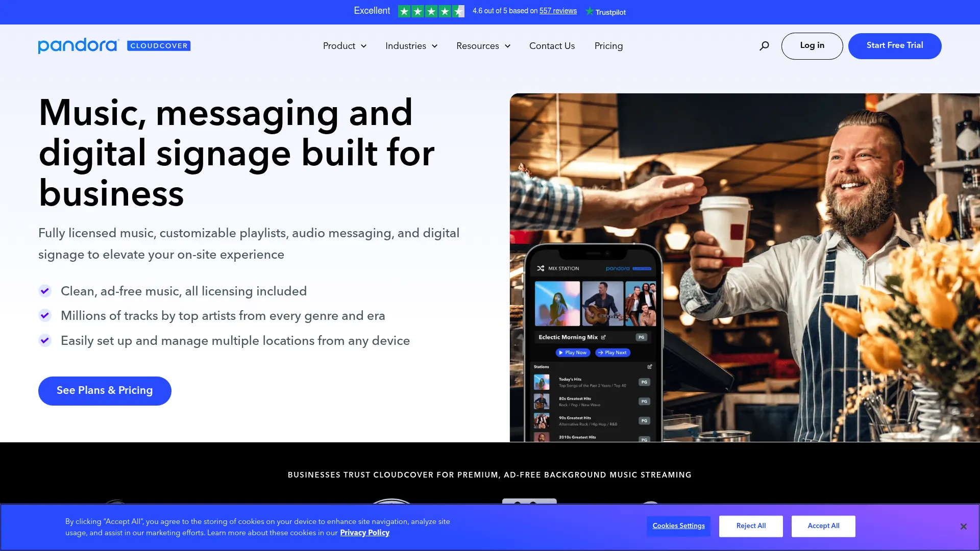The width and height of the screenshot is (980, 551).
Task: Click See Plans & Pricing button
Action: click(x=105, y=391)
